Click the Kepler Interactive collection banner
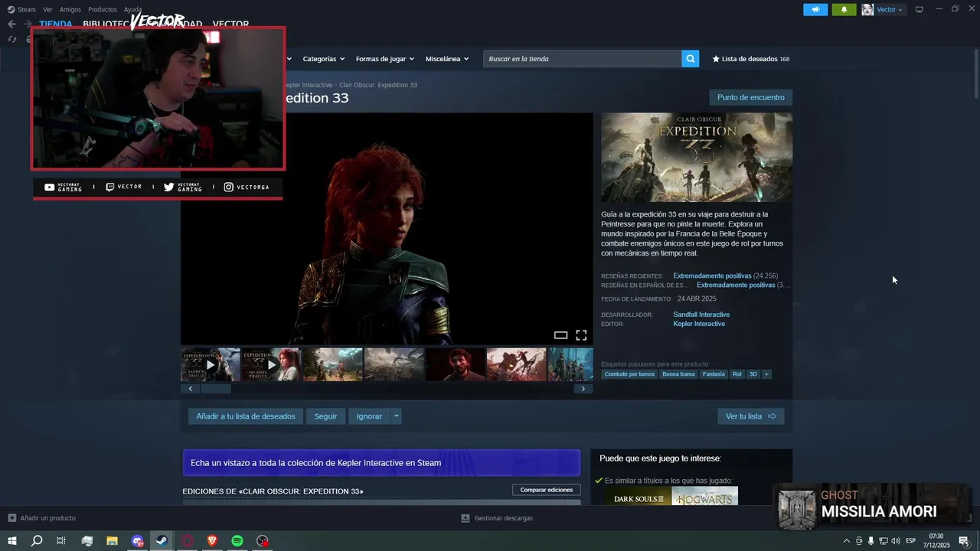 click(381, 463)
